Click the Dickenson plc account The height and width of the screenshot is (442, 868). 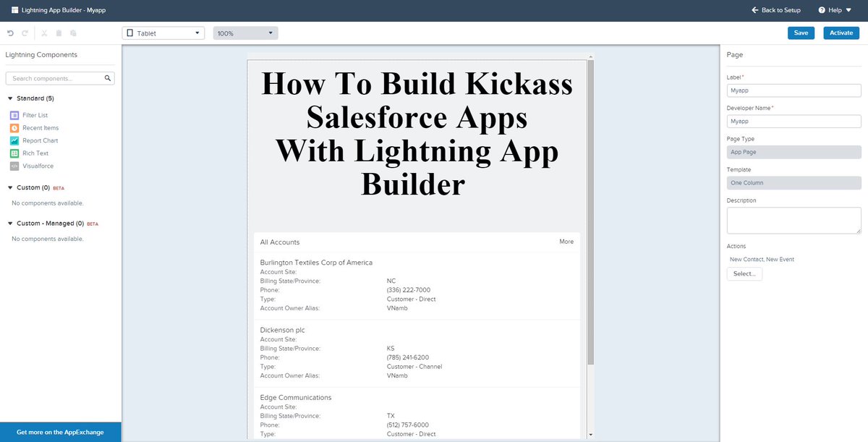pos(283,330)
